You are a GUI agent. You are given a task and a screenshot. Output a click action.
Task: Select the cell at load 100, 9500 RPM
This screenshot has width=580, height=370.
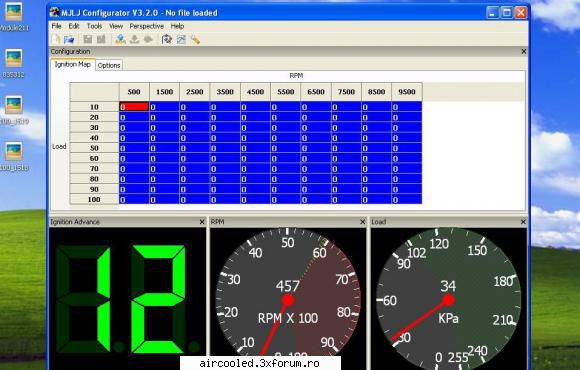(x=407, y=199)
